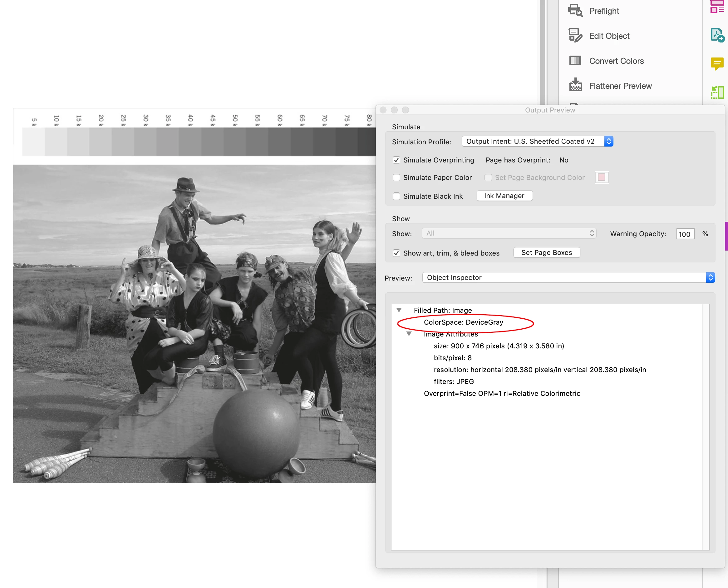Image resolution: width=728 pixels, height=588 pixels.
Task: Open the Simulation Profile dropdown
Action: pyautogui.click(x=537, y=142)
